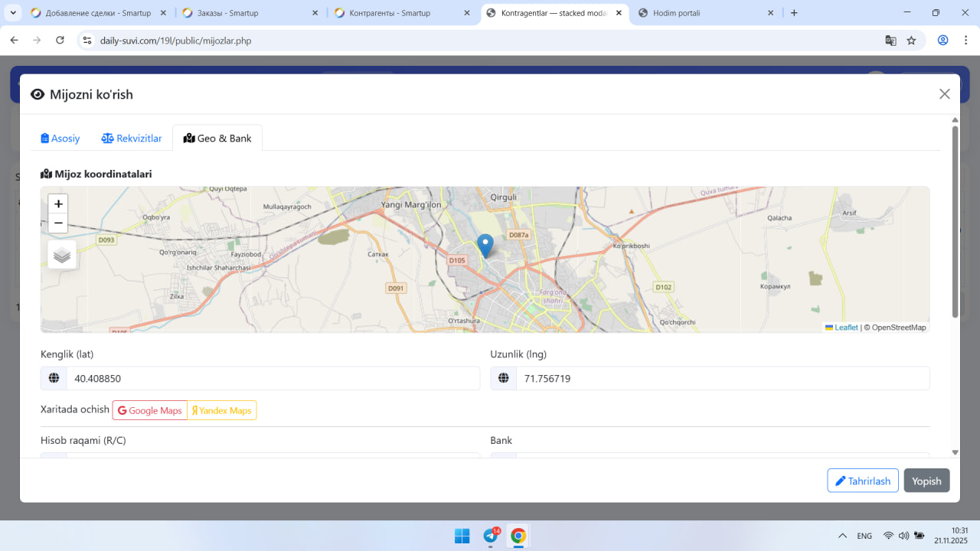This screenshot has height=551, width=980.
Task: Show hidden system tray icons
Action: (842, 536)
